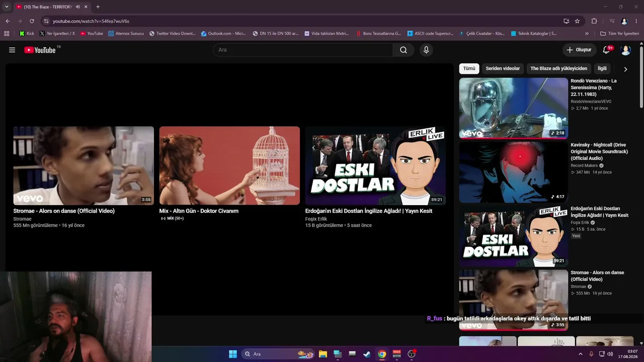
Task: Open the YouTube bookmark in the bar
Action: click(92, 34)
